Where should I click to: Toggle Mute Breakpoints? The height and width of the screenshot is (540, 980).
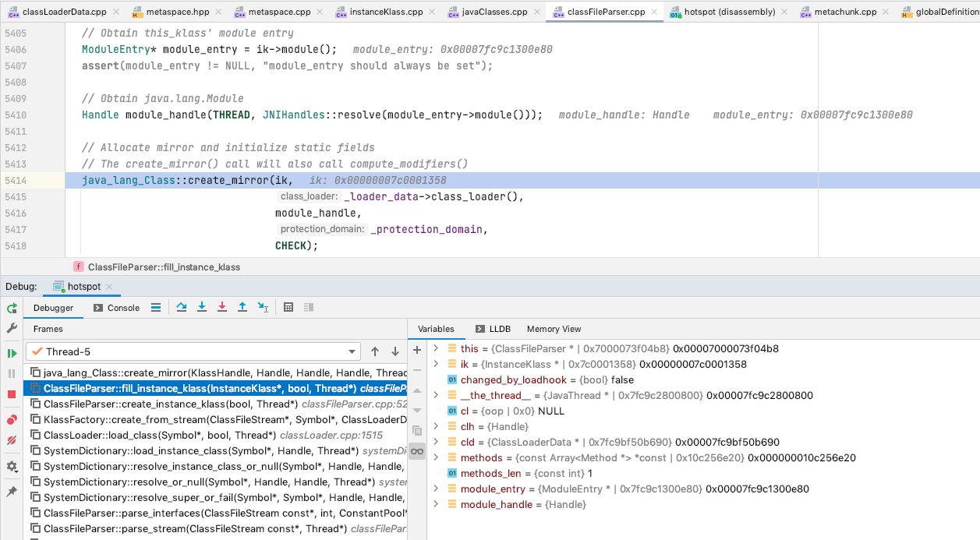[x=11, y=440]
